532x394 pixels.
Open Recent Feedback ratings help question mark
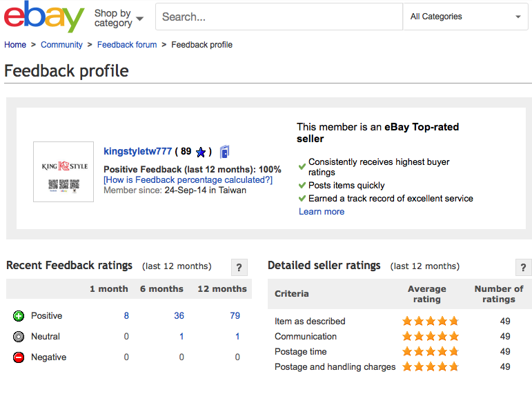pyautogui.click(x=238, y=268)
